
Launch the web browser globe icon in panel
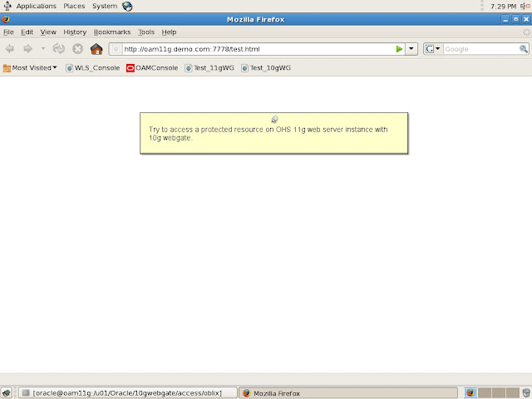click(127, 6)
